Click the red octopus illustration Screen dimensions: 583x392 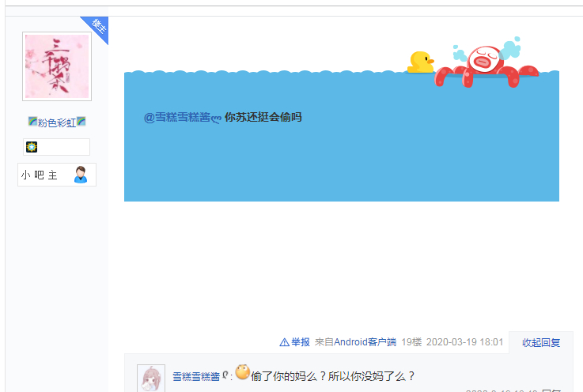[x=486, y=66]
